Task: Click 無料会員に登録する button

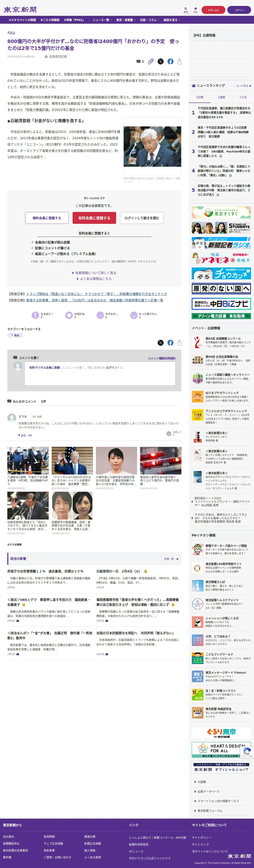Action: pyautogui.click(x=47, y=218)
